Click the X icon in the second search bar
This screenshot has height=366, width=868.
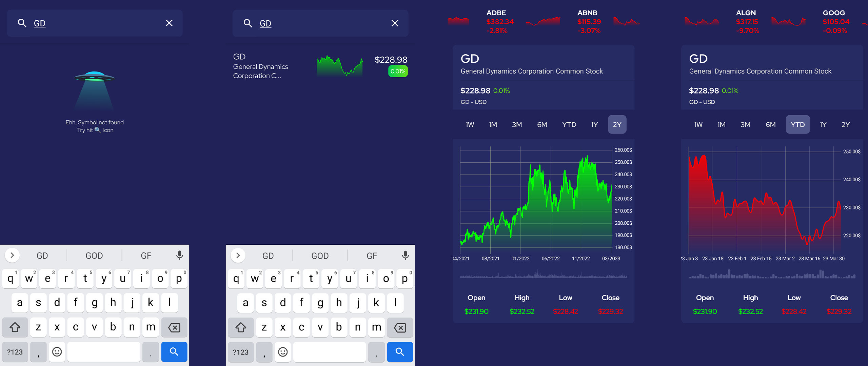tap(395, 23)
